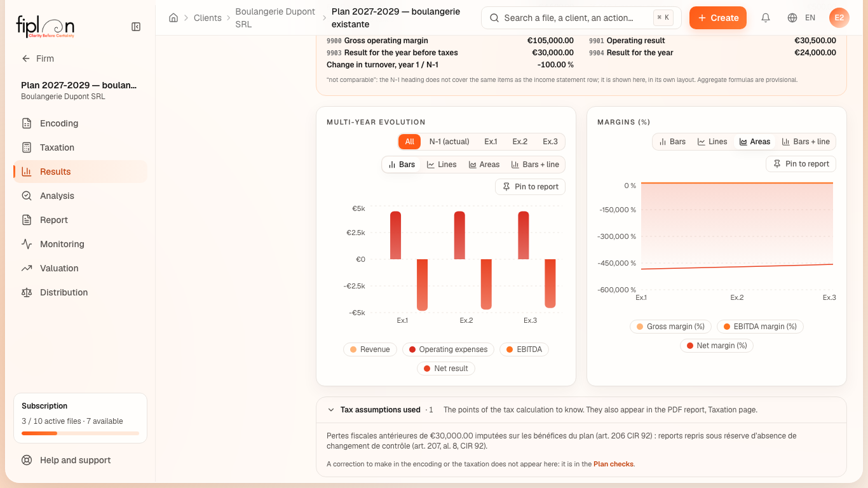Select the All period filter

(410, 142)
